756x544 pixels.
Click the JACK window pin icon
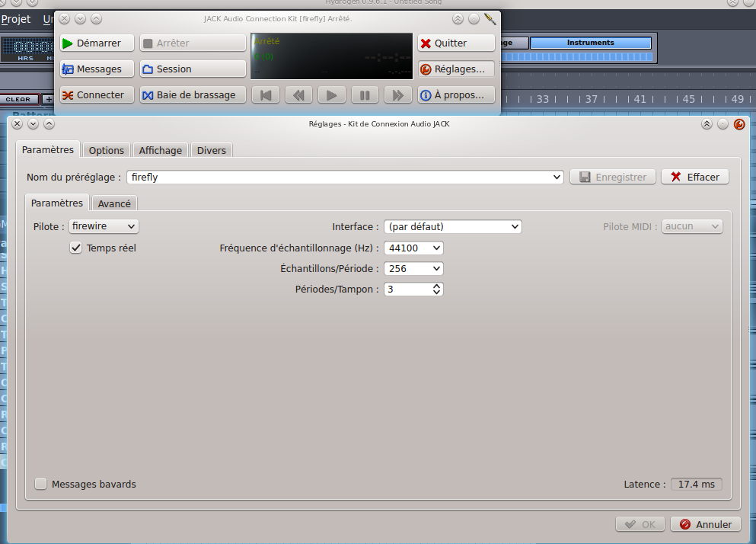pos(490,19)
